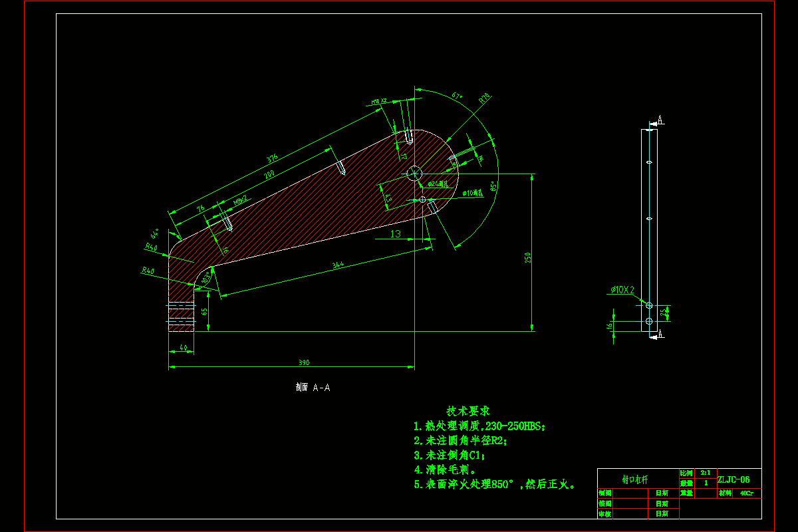Click the 材料 label cell
The image size is (798, 532).
[x=724, y=493]
